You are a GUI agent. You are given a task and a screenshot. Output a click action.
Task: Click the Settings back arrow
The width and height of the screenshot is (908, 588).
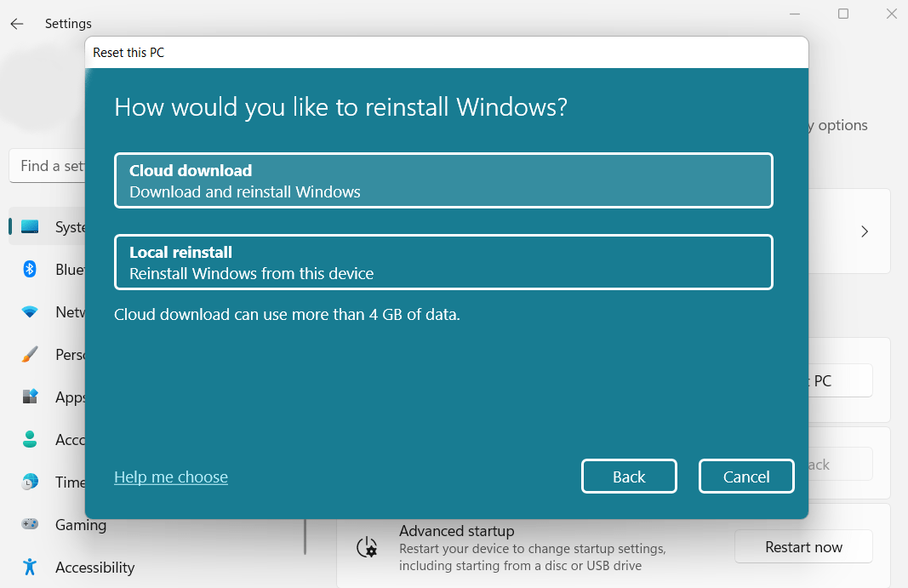tap(17, 24)
